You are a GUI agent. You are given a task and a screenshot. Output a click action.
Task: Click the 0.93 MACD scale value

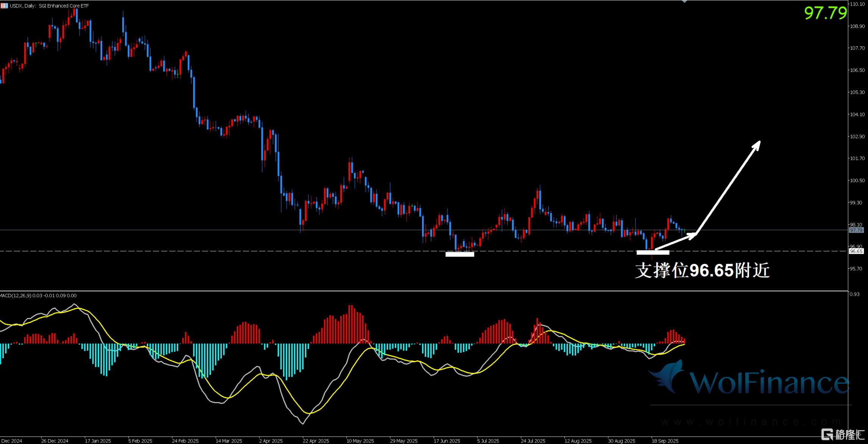click(854, 294)
